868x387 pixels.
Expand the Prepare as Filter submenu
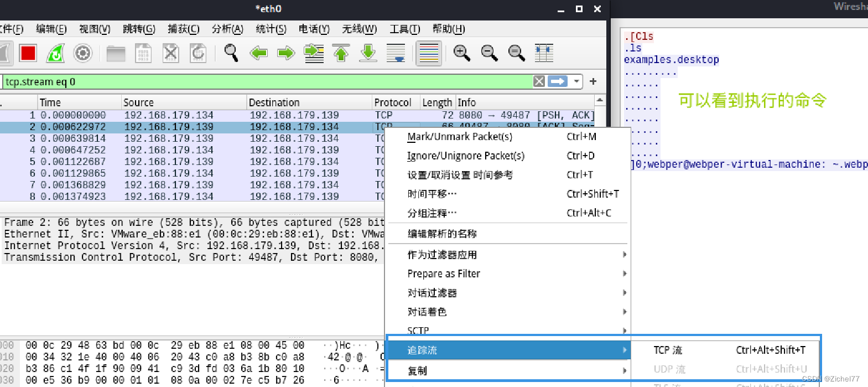click(508, 274)
